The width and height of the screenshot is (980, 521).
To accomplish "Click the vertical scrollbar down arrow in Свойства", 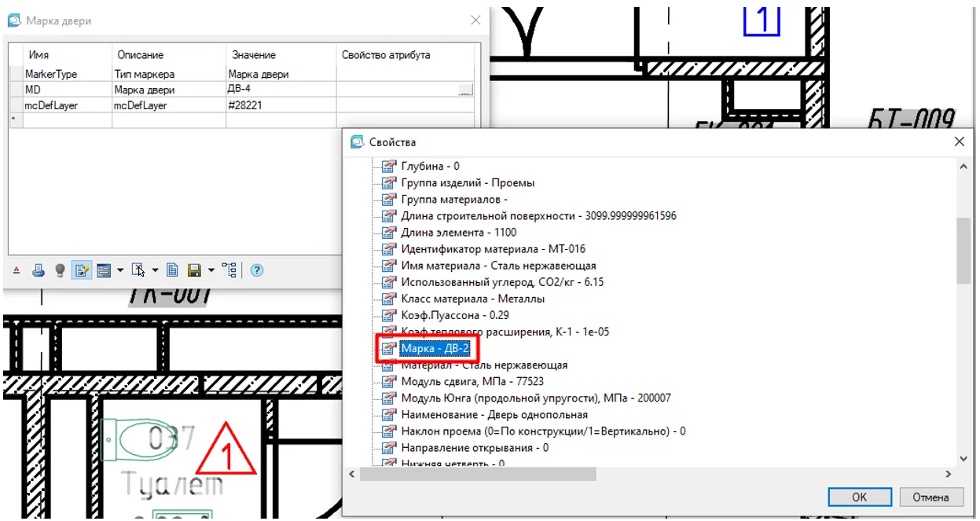I will [963, 458].
